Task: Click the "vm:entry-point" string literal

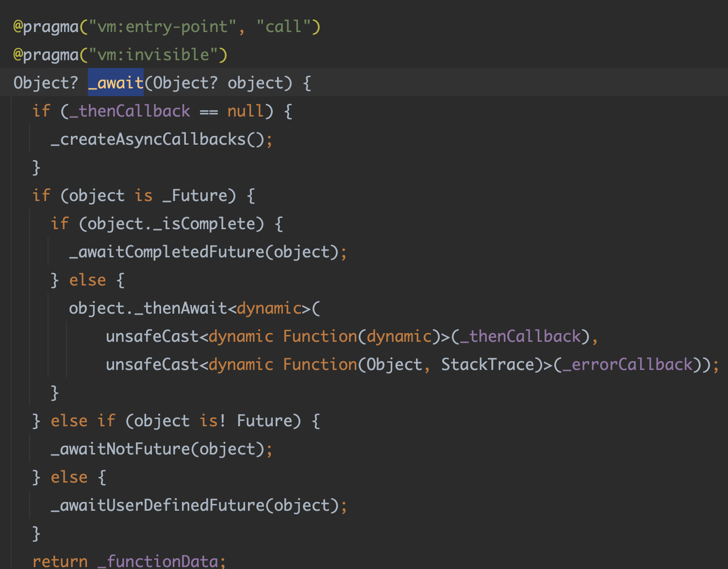Action: [x=163, y=27]
